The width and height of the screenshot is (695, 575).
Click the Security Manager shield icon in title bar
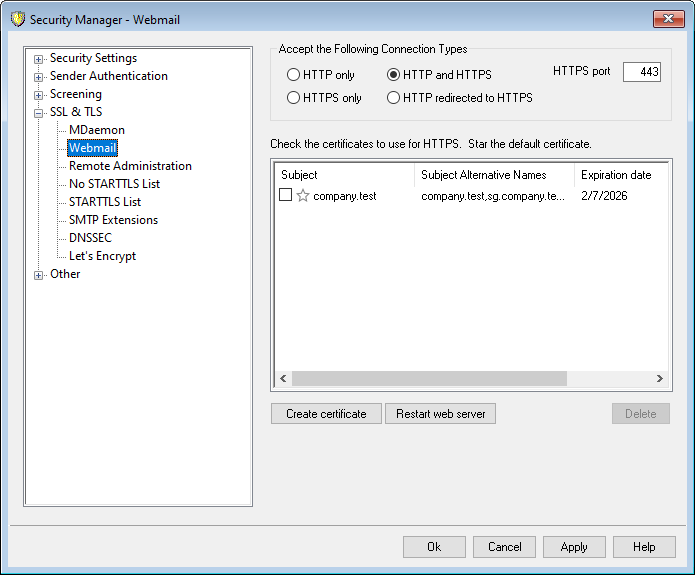16,19
